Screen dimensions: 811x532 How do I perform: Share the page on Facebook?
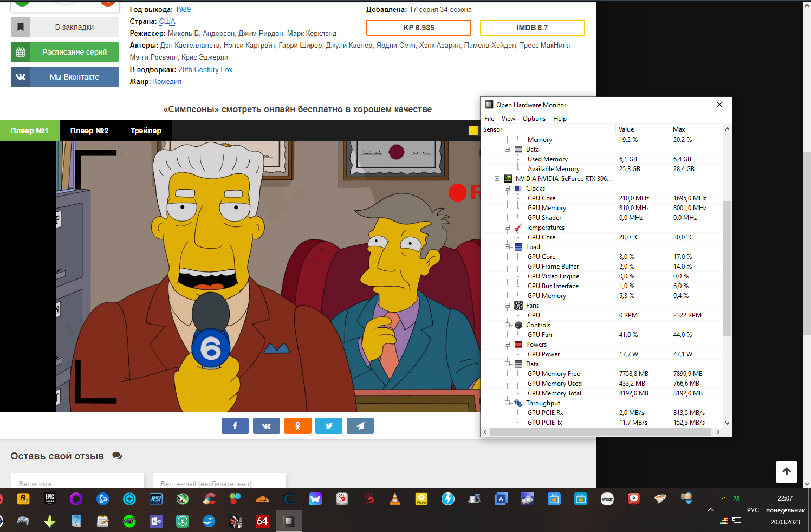click(235, 426)
